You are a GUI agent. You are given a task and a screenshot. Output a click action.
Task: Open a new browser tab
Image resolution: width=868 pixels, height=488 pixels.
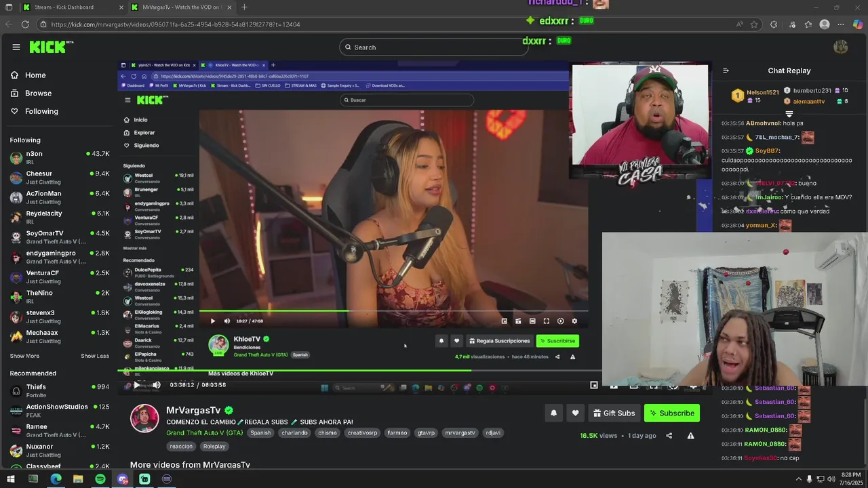[244, 7]
